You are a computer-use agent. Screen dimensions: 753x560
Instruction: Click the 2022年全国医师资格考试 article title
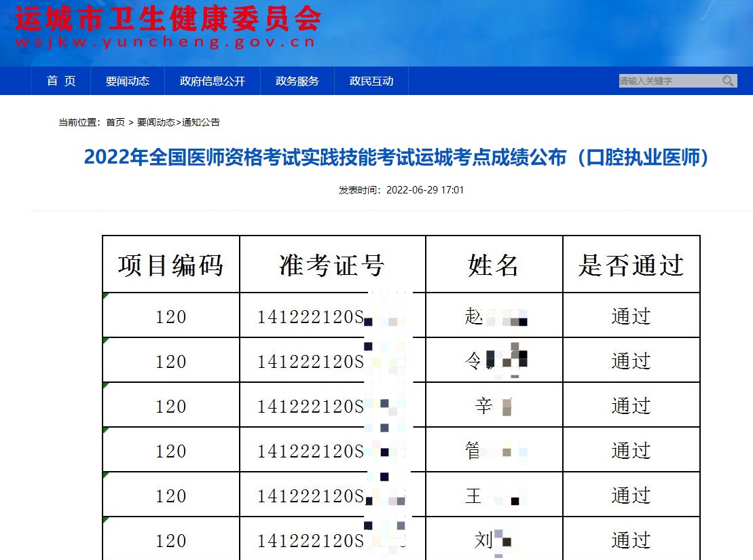pyautogui.click(x=397, y=157)
